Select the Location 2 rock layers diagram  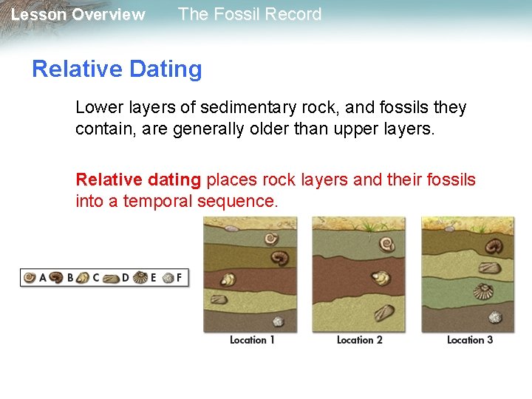358,274
